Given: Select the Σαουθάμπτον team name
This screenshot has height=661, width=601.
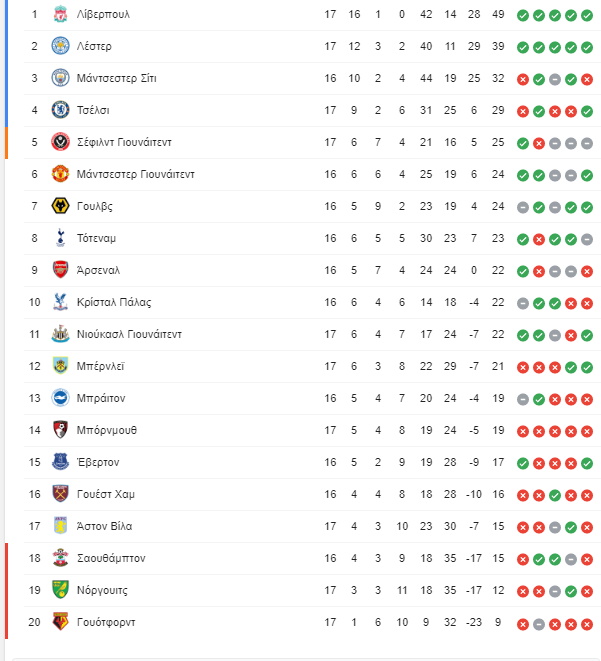Looking at the screenshot, I should coord(111,558).
